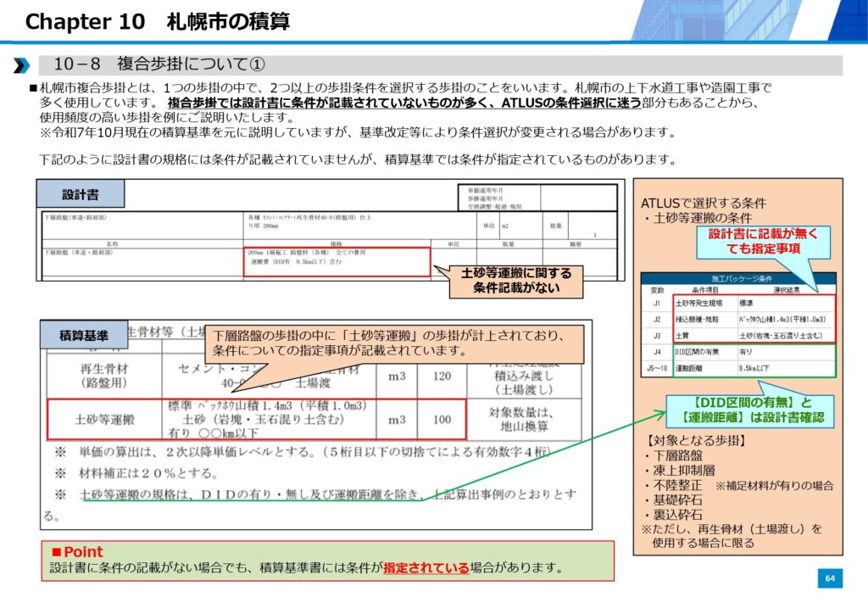Select the J1 土砂等発生現場 row

point(737,303)
